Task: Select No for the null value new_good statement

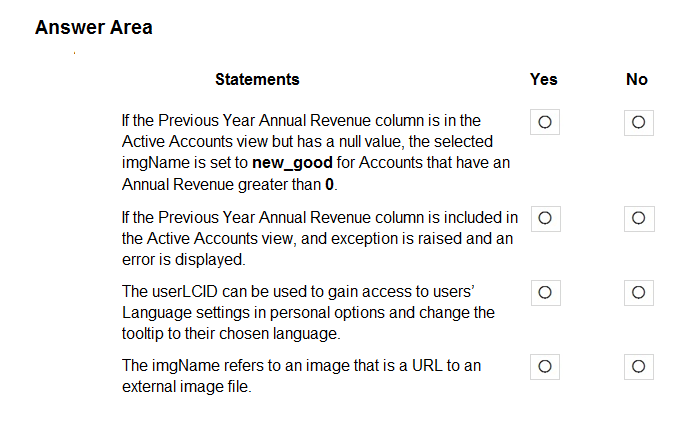Action: pyautogui.click(x=638, y=122)
